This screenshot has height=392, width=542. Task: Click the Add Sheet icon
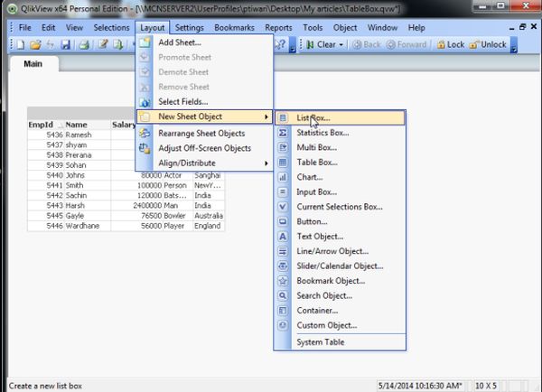click(145, 42)
